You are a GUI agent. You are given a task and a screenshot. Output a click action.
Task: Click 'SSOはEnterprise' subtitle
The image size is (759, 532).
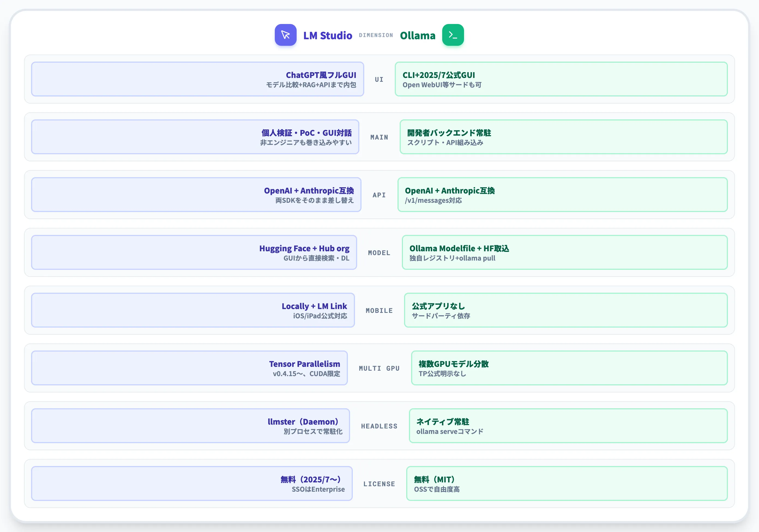318,490
